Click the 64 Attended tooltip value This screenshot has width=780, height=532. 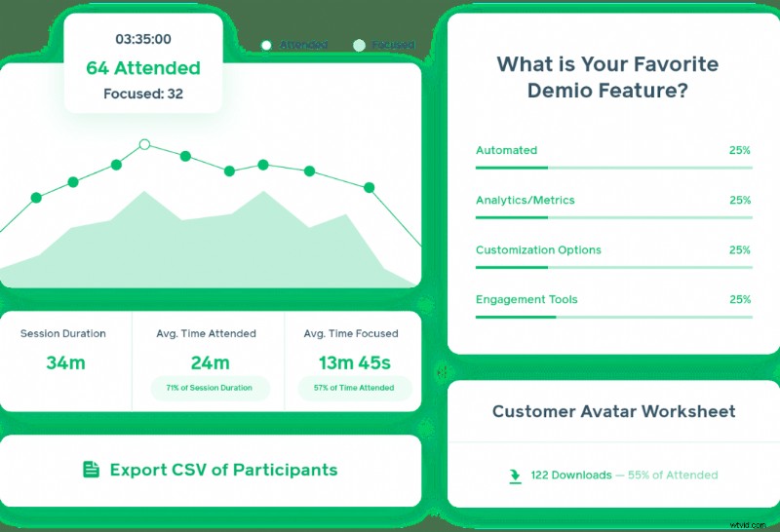point(143,68)
